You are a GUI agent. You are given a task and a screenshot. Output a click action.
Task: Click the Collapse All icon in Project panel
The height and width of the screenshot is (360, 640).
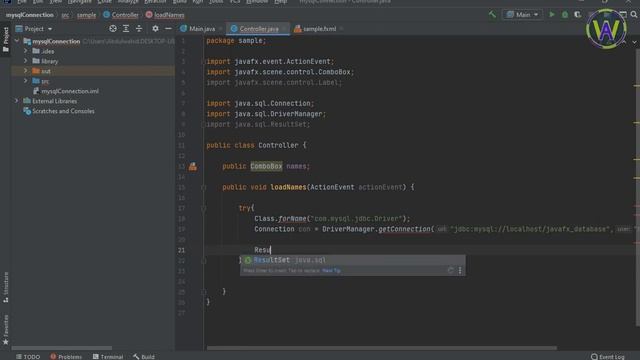pyautogui.click(x=139, y=29)
